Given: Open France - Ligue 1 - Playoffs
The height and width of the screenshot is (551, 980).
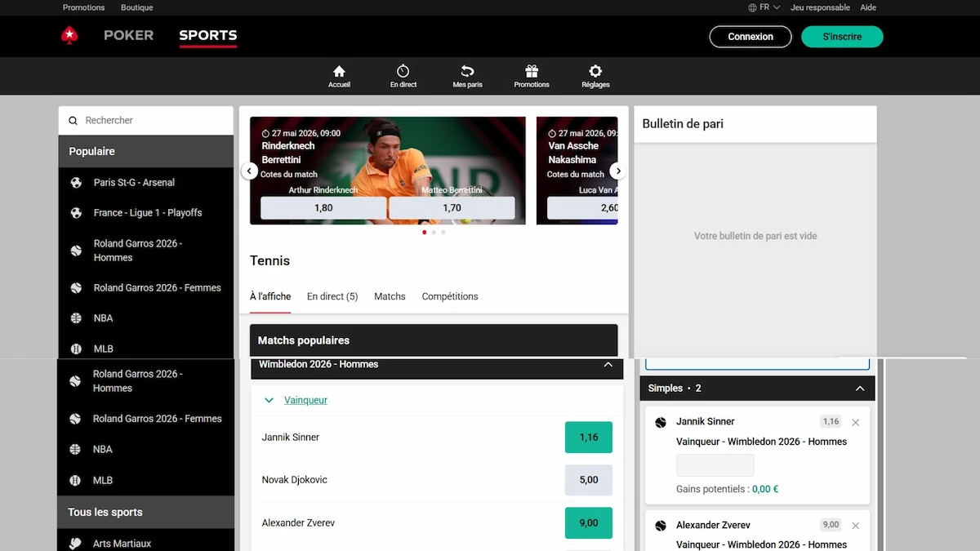Looking at the screenshot, I should point(146,213).
